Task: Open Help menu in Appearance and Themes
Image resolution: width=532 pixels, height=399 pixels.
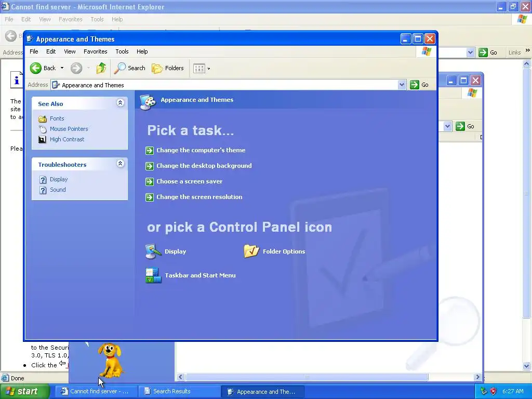Action: [142, 51]
